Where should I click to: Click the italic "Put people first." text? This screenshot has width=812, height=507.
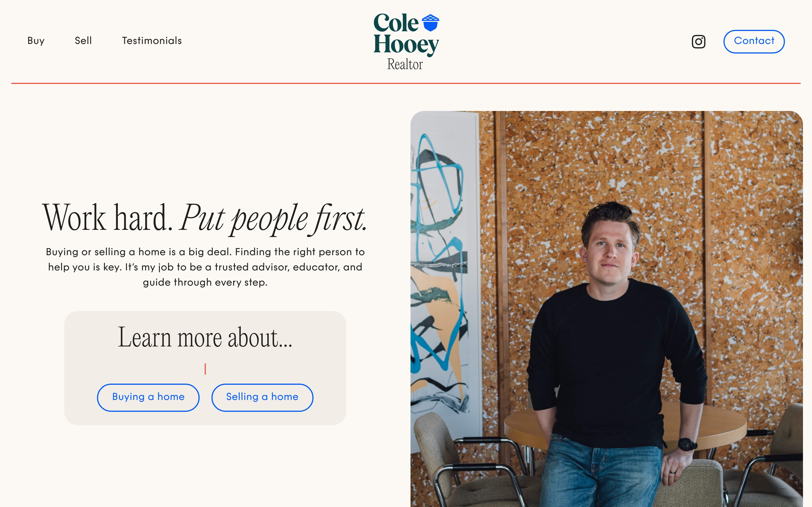pyautogui.click(x=273, y=219)
